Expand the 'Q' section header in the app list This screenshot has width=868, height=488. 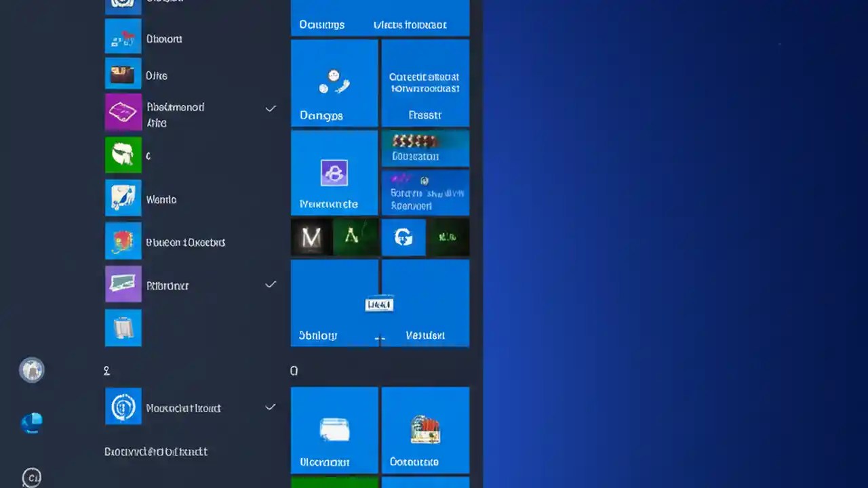coord(294,370)
